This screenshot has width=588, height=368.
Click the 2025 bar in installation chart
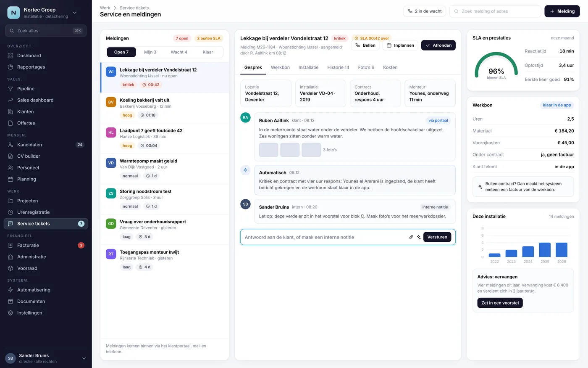click(545, 250)
